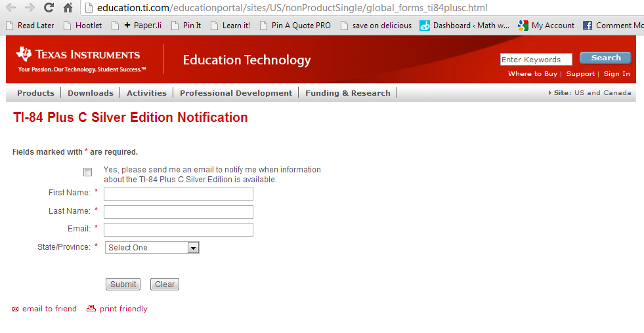Click the page icon in the address bar
Image resolution: width=644 pixels, height=333 pixels.
(x=89, y=8)
